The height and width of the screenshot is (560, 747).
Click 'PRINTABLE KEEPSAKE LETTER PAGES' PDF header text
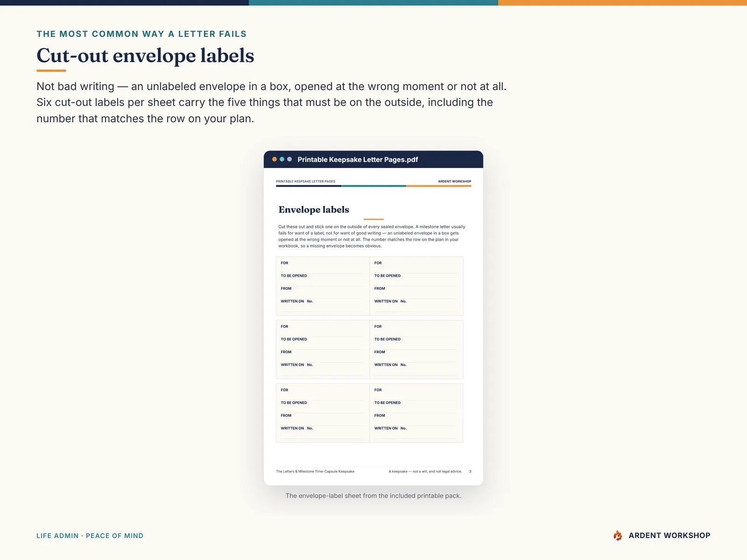click(305, 182)
